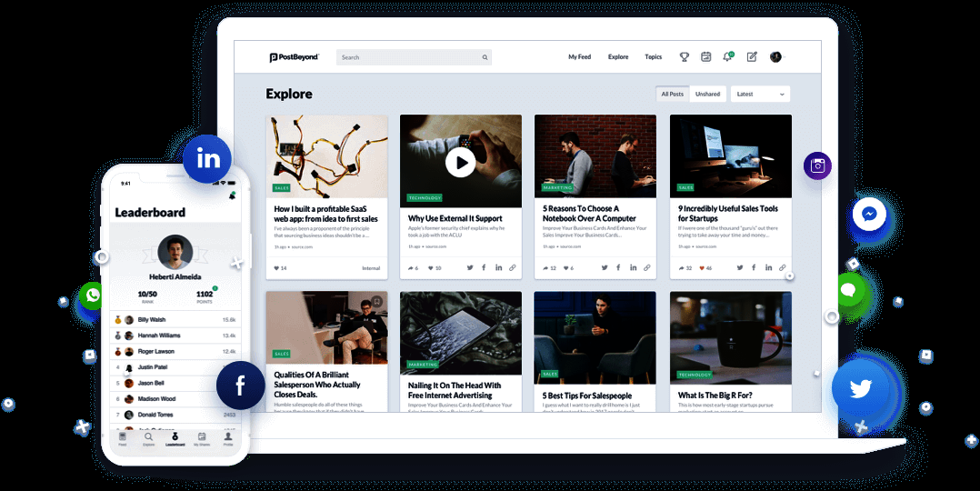
Task: Open the trophy leaderboard icon in navbar
Action: click(684, 57)
